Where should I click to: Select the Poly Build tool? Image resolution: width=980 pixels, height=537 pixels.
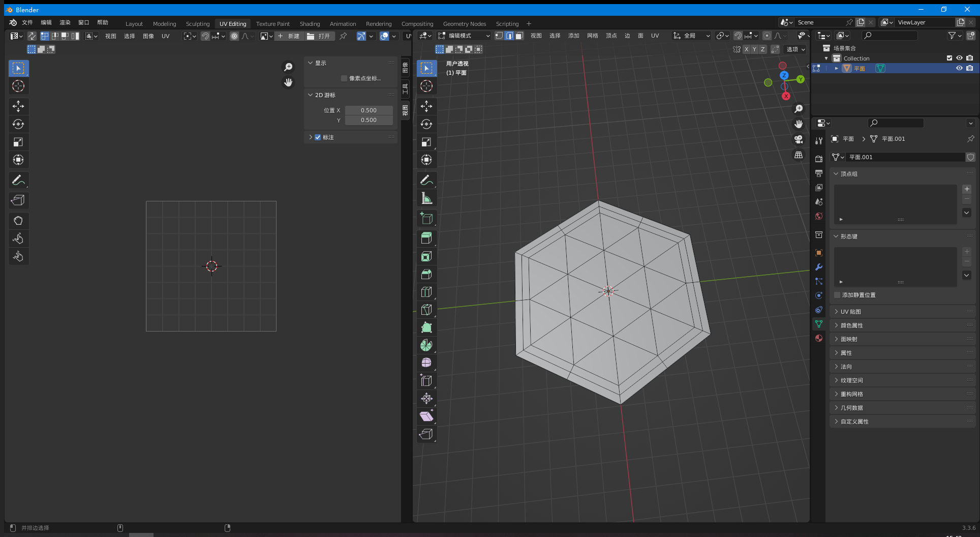426,327
